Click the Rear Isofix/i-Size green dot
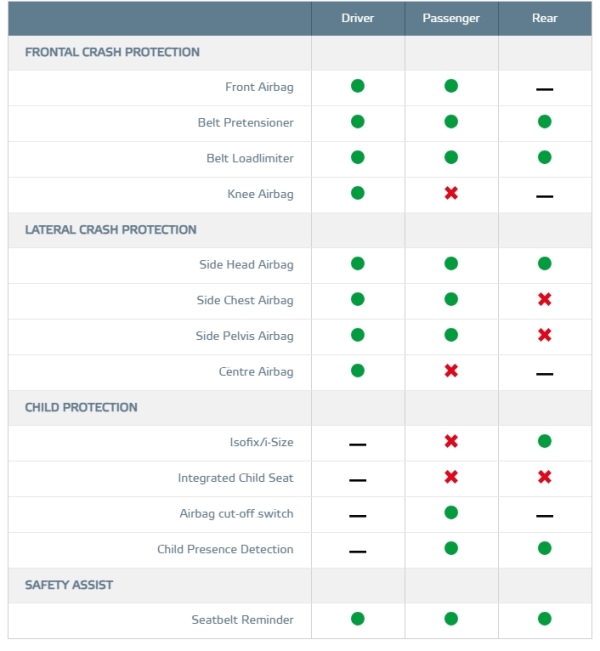The image size is (600, 651). [x=544, y=441]
